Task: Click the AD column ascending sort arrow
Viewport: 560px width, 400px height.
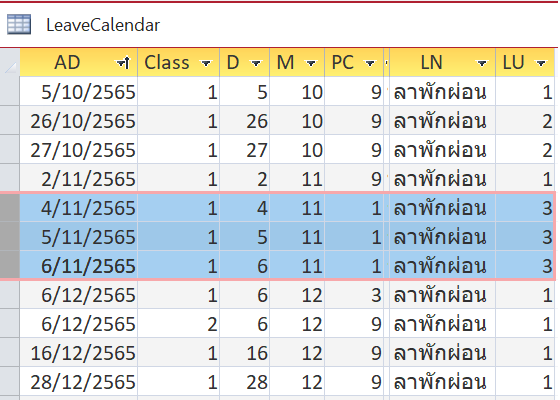Action: pos(124,63)
